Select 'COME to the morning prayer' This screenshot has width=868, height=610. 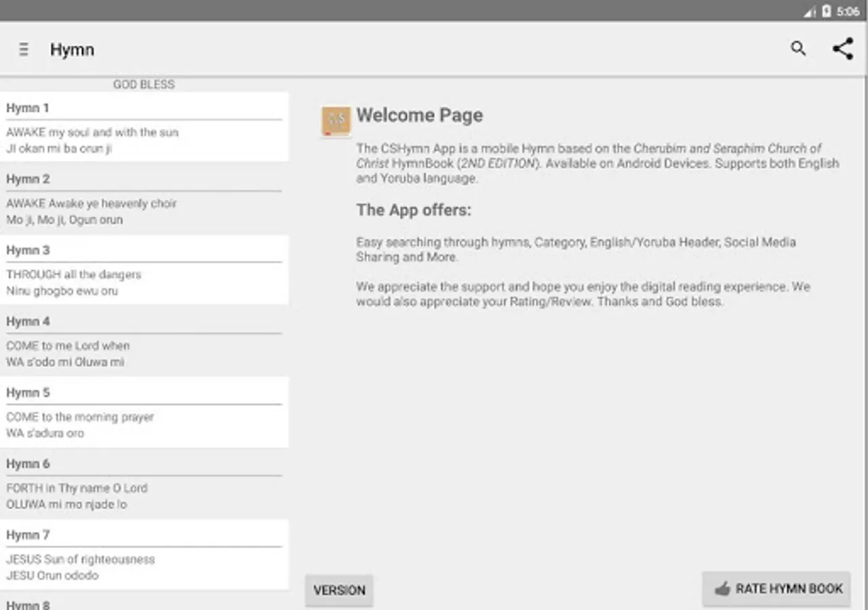(x=80, y=417)
